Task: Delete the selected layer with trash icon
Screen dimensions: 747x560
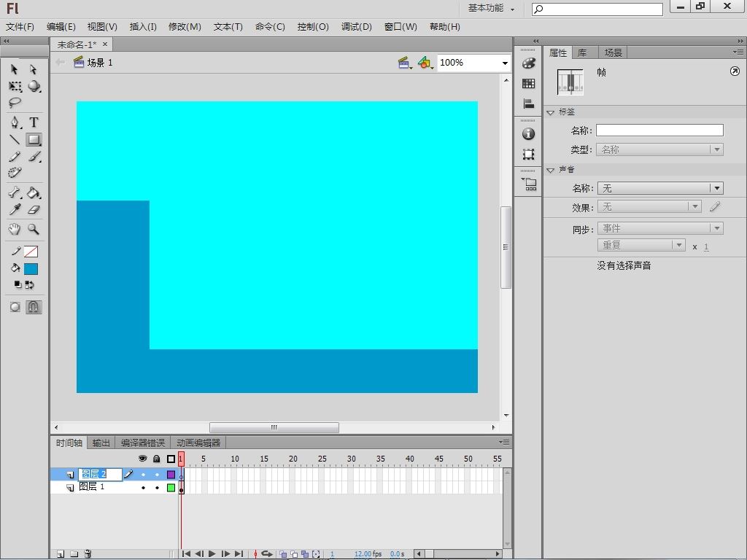Action: tap(88, 554)
